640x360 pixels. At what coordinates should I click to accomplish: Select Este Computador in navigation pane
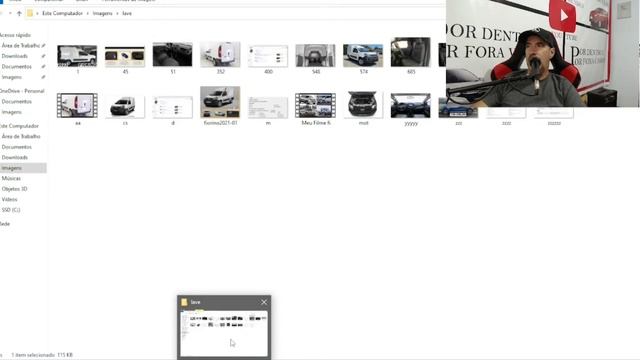tap(19, 126)
